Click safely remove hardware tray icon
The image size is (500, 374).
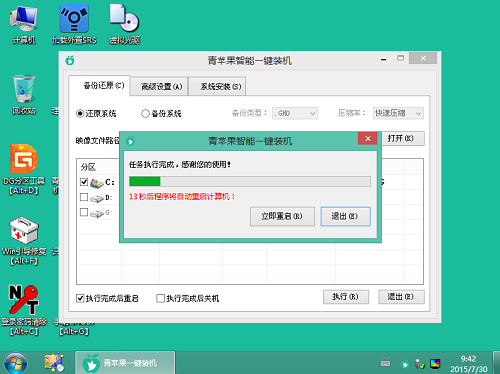pos(420,364)
